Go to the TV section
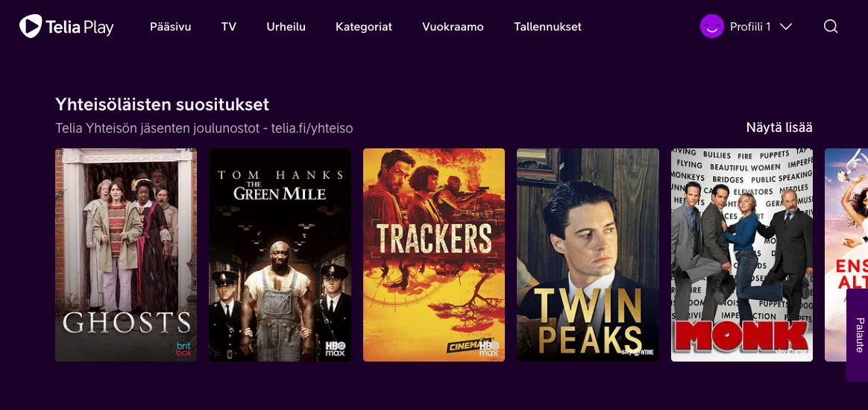This screenshot has height=410, width=868. pyautogui.click(x=229, y=27)
